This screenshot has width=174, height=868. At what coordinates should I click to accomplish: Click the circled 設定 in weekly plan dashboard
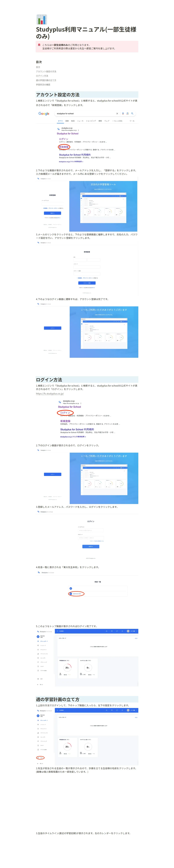click(40, 758)
